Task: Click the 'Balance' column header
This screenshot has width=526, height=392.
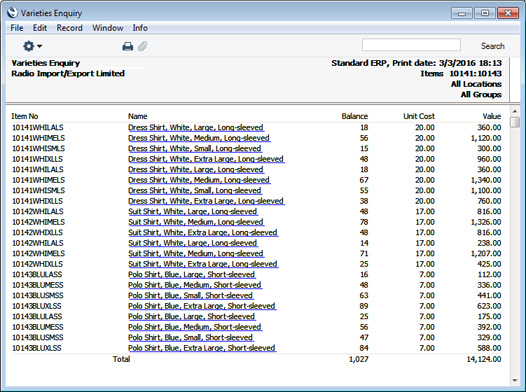Action: pyautogui.click(x=355, y=116)
